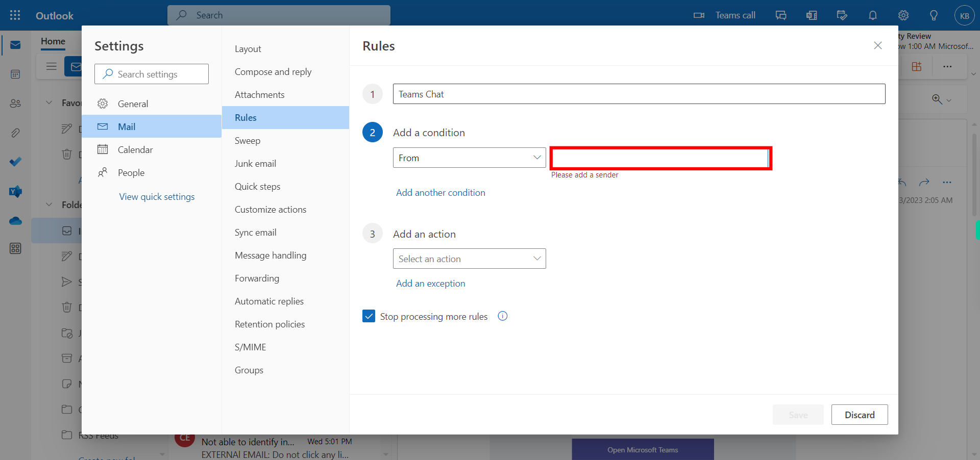
Task: Toggle Stop processing more rules checkbox
Action: click(x=369, y=316)
